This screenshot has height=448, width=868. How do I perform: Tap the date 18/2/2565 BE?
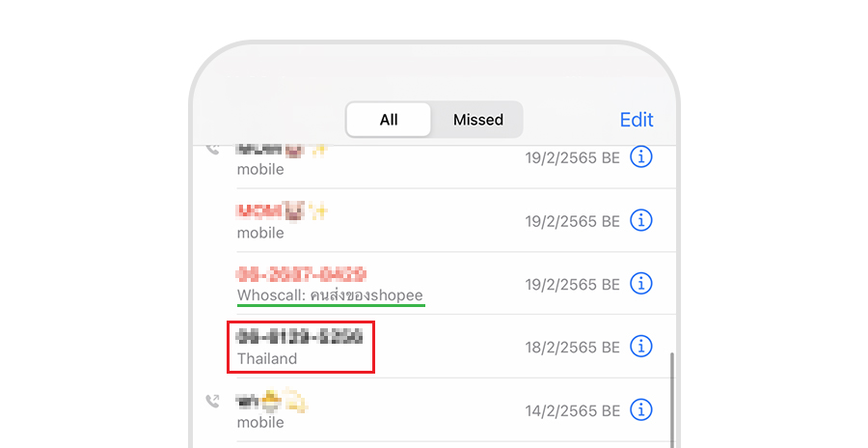click(572, 348)
